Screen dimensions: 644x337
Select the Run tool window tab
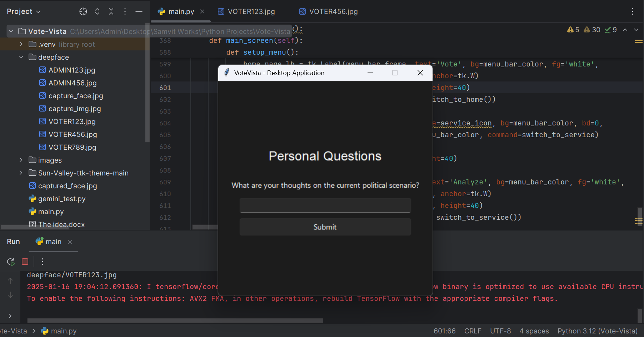coord(13,242)
